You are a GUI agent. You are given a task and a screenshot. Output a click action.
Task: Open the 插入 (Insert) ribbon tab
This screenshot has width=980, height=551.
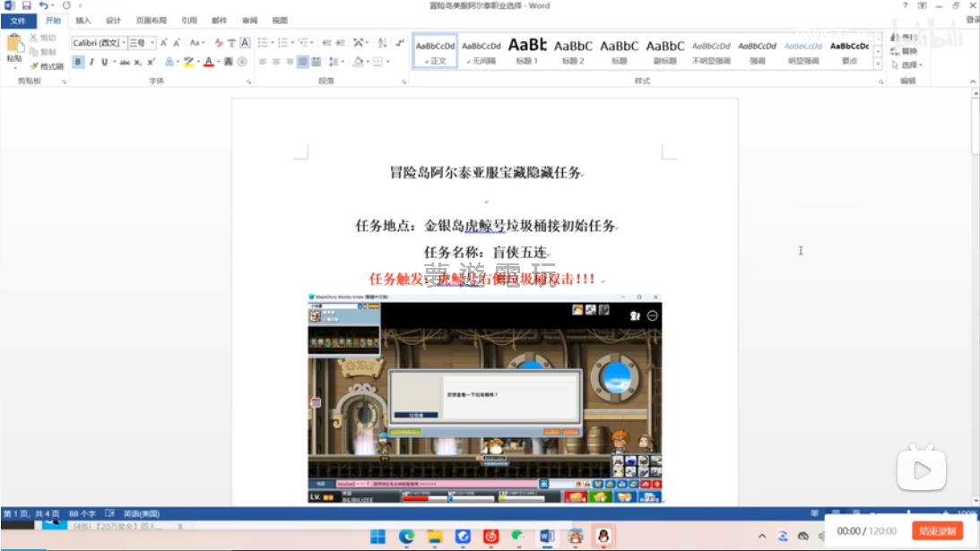point(82,20)
